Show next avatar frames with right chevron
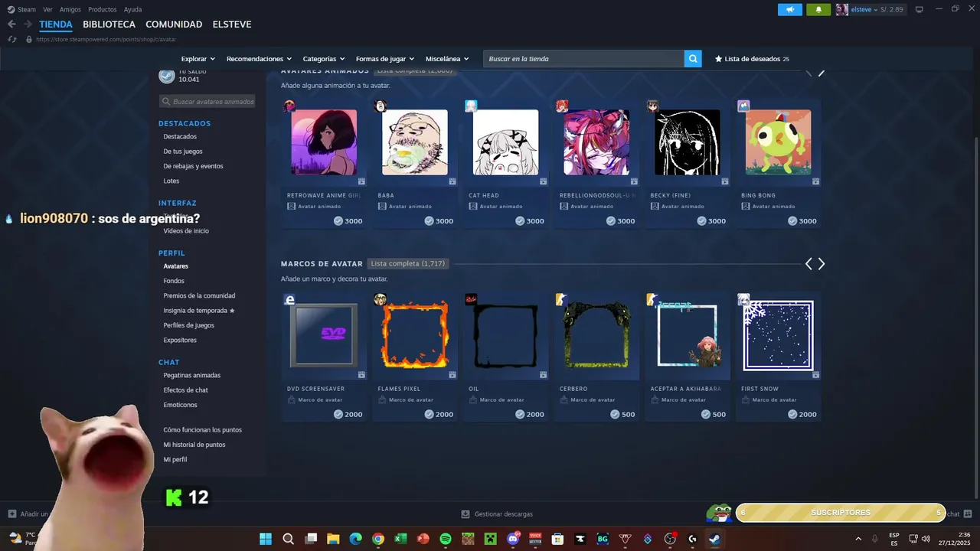Image resolution: width=980 pixels, height=551 pixels. click(x=822, y=264)
